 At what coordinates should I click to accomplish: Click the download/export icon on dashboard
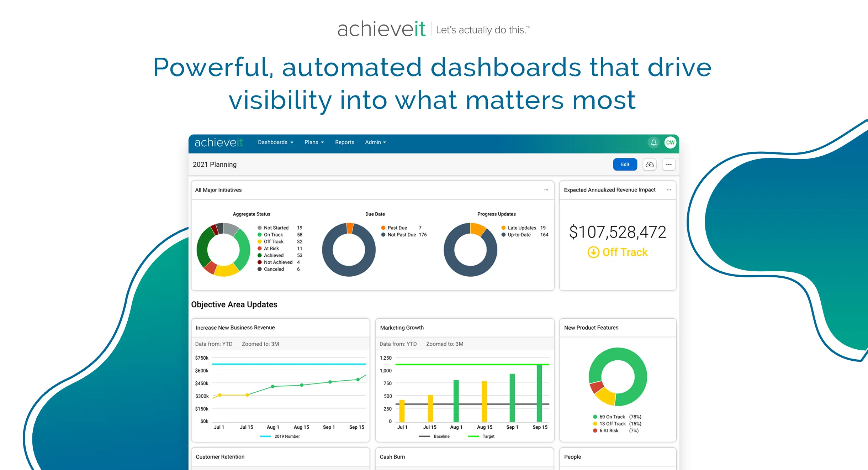pos(648,164)
